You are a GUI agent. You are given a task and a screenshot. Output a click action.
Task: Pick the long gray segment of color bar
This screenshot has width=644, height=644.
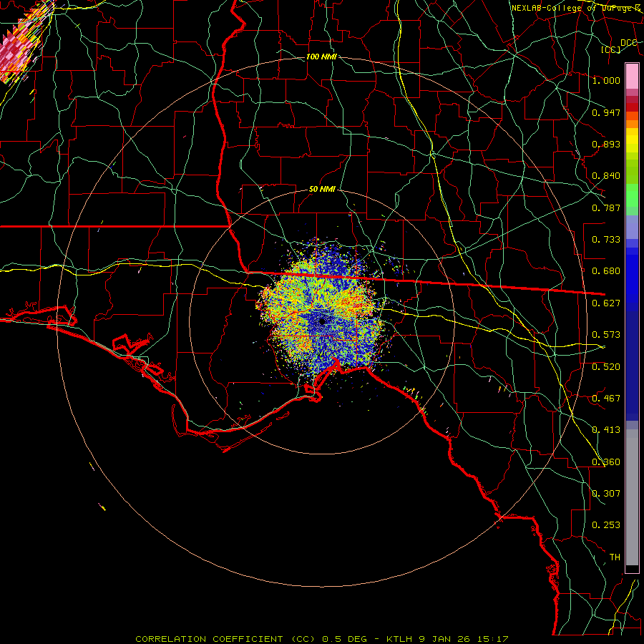(632, 497)
